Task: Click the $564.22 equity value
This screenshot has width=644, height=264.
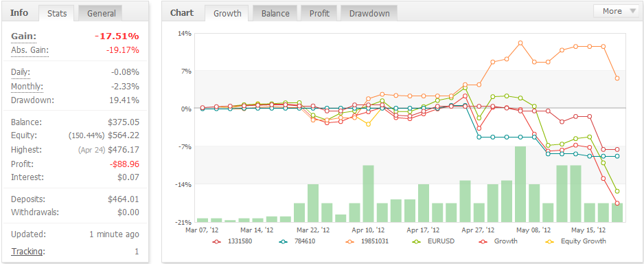Action: (x=123, y=135)
